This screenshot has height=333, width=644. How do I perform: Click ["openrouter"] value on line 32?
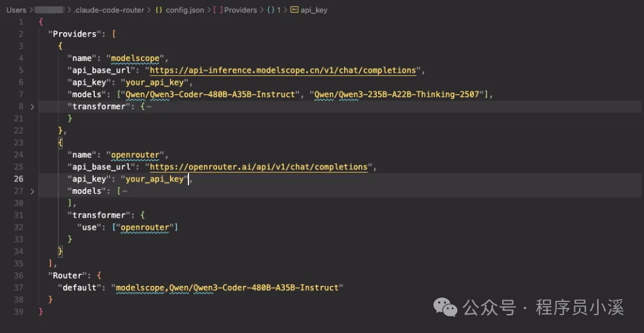(x=145, y=227)
